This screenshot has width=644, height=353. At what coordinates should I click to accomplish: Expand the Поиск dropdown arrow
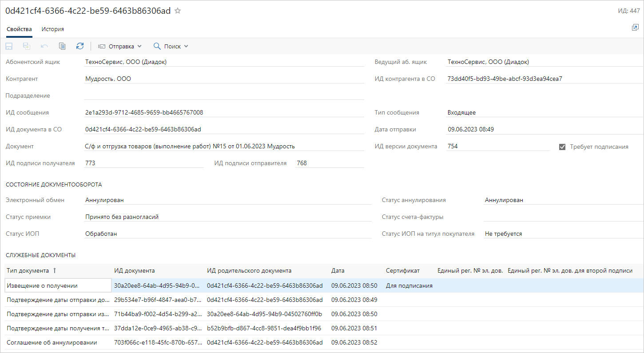(x=186, y=46)
